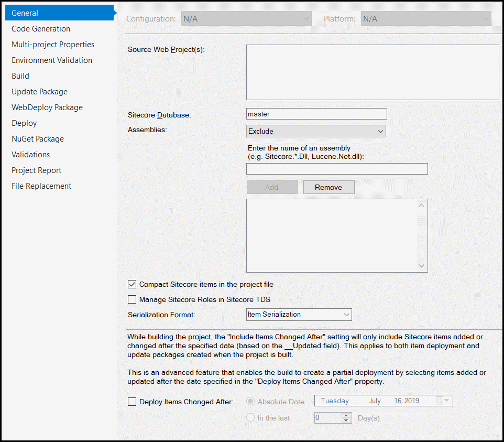
Task: Select the General tab
Action: (x=60, y=13)
